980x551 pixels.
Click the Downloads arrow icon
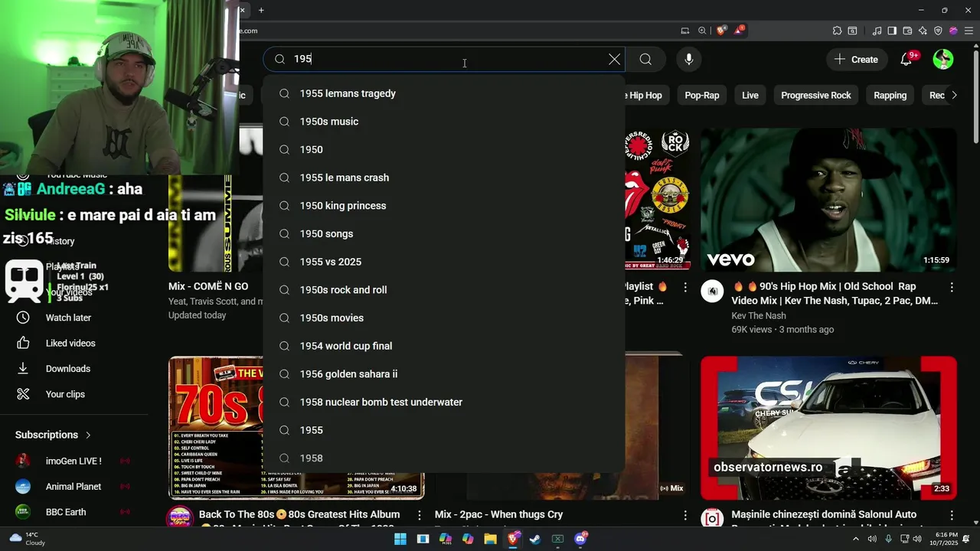(x=23, y=369)
